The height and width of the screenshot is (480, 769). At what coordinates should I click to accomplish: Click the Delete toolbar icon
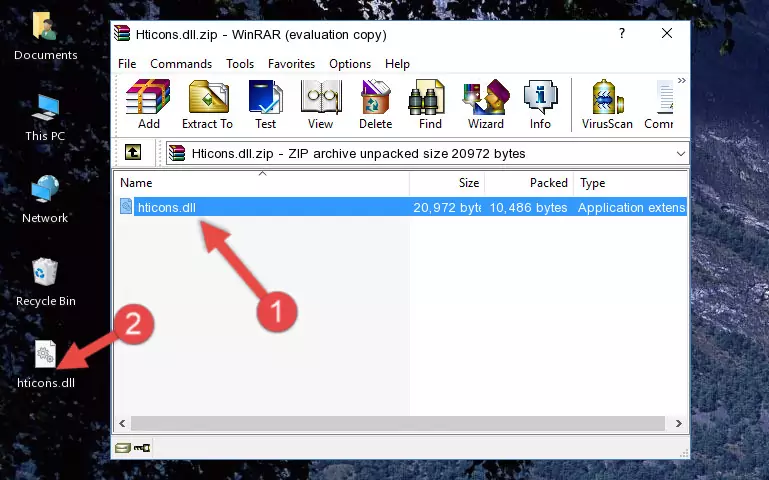pyautogui.click(x=376, y=104)
